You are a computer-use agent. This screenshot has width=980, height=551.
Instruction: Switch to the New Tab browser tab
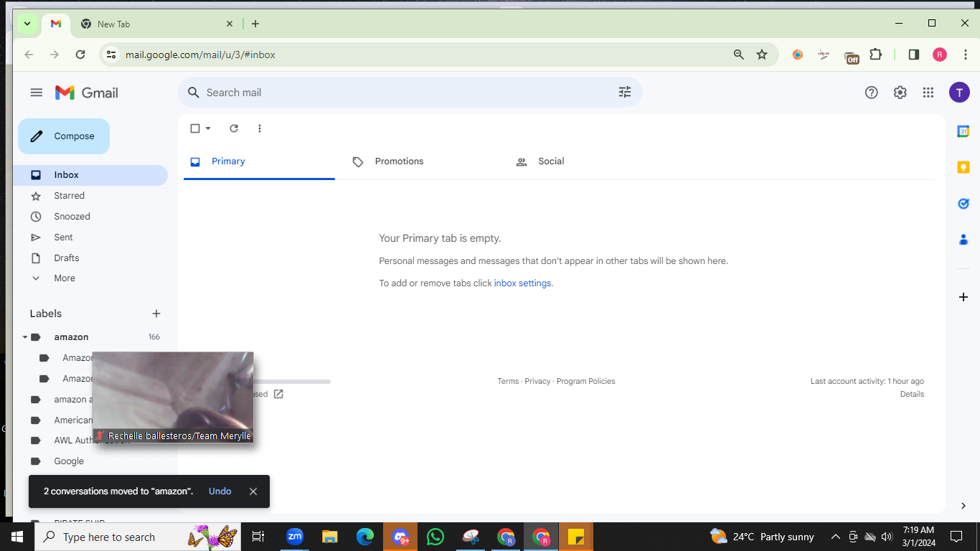(x=158, y=24)
